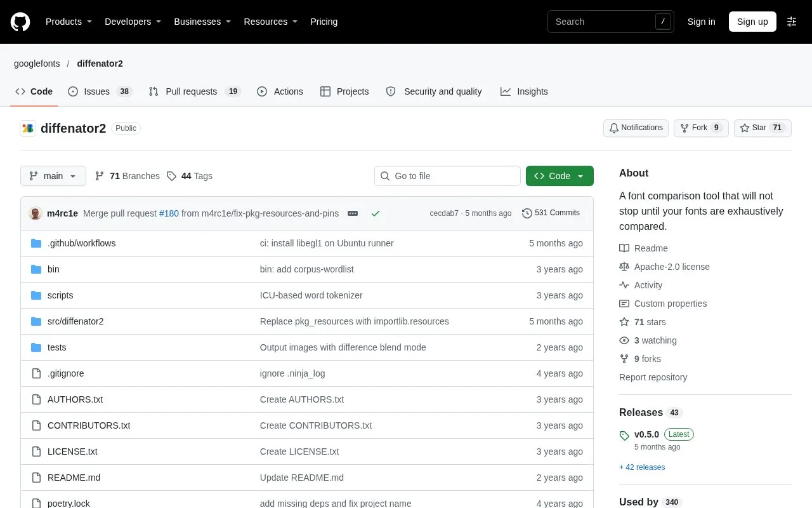
Task: Open the main branch selector
Action: click(53, 176)
